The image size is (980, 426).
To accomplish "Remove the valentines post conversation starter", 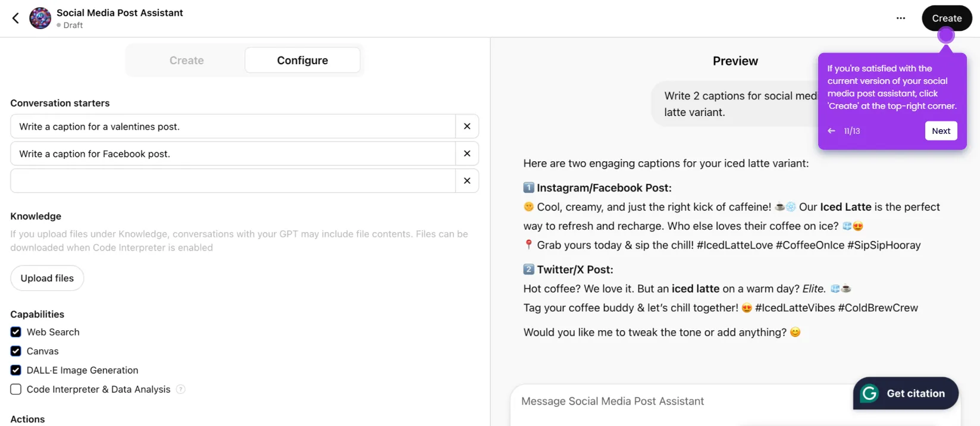I will tap(467, 127).
